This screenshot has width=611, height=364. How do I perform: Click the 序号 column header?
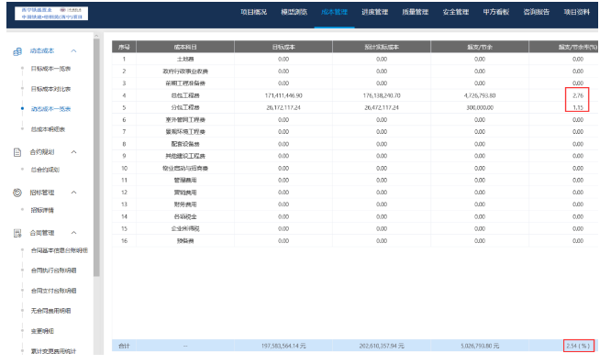124,47
